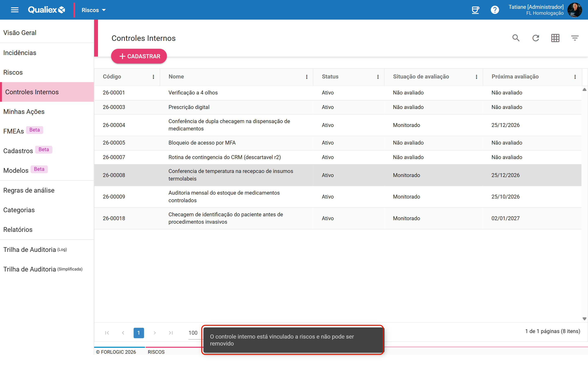The height and width of the screenshot is (368, 588).
Task: Click the scrollbar up arrow
Action: (584, 90)
